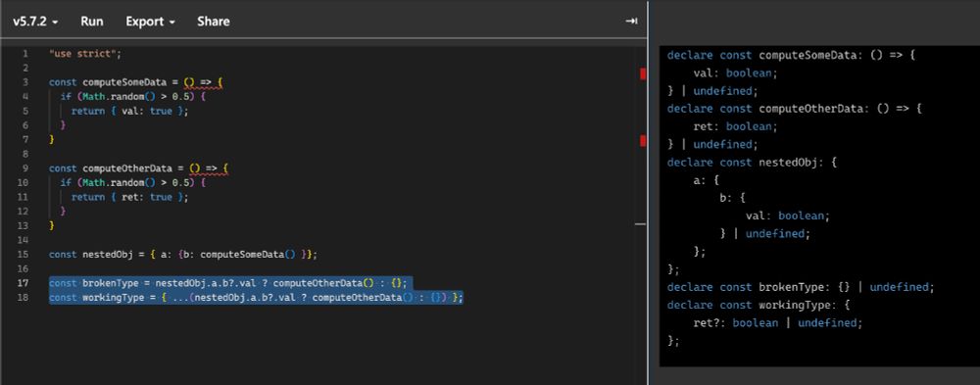
Task: Open the Export dropdown menu
Action: point(151,22)
